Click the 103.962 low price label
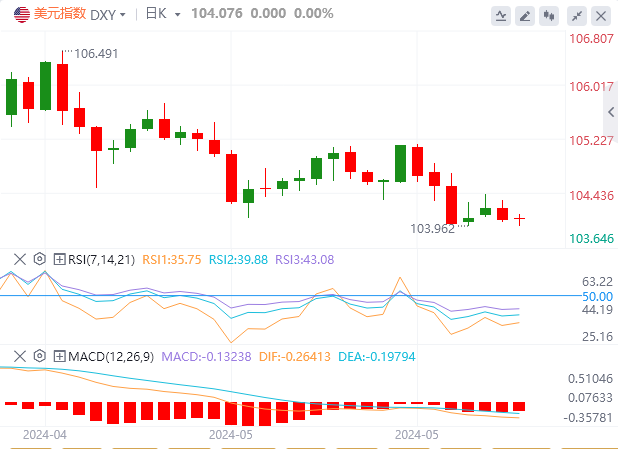This screenshot has height=449, width=618. coord(432,229)
